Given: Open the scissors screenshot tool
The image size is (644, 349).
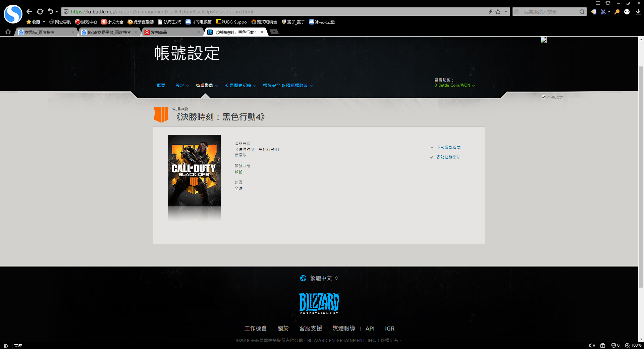Looking at the screenshot, I should [603, 12].
